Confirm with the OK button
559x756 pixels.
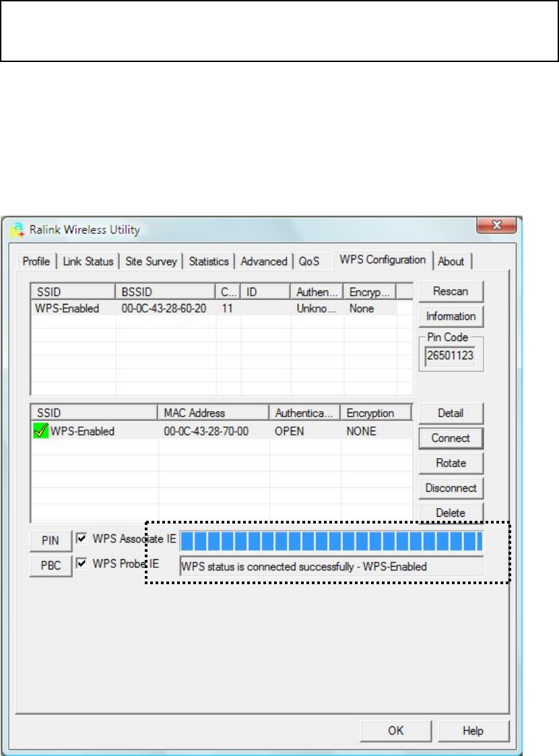point(395,730)
